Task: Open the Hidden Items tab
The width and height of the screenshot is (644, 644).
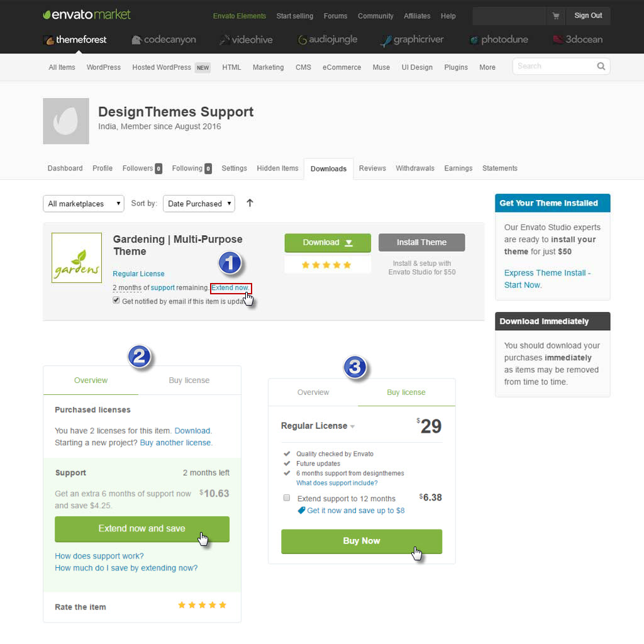Action: 277,169
